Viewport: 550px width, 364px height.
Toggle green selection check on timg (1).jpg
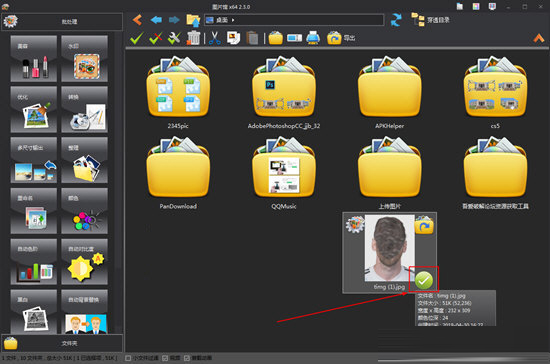click(424, 280)
